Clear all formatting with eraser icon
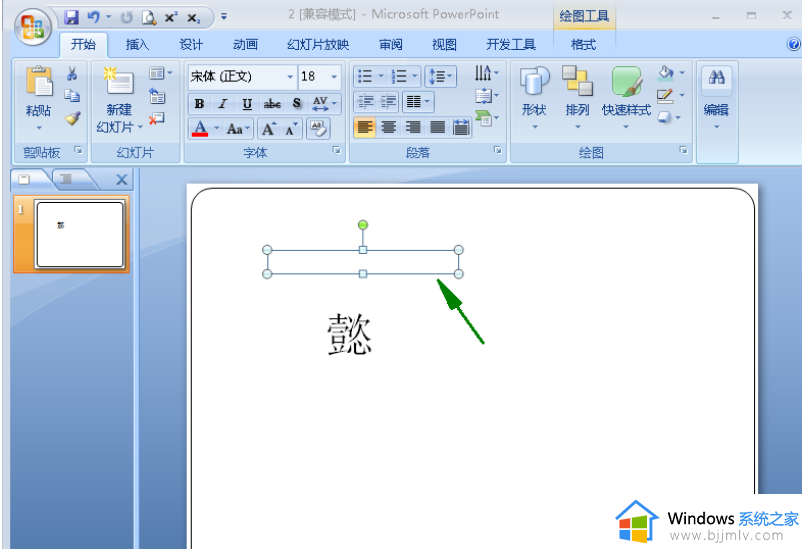 click(x=318, y=129)
